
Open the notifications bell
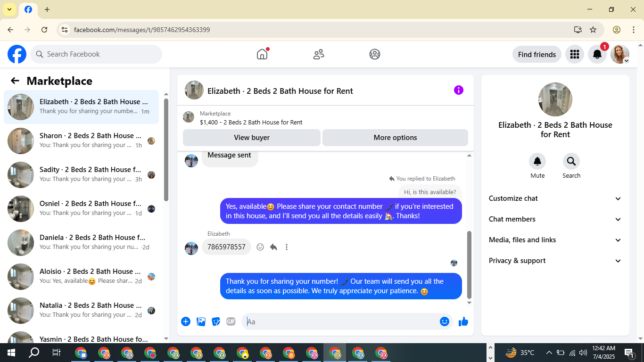pyautogui.click(x=597, y=54)
